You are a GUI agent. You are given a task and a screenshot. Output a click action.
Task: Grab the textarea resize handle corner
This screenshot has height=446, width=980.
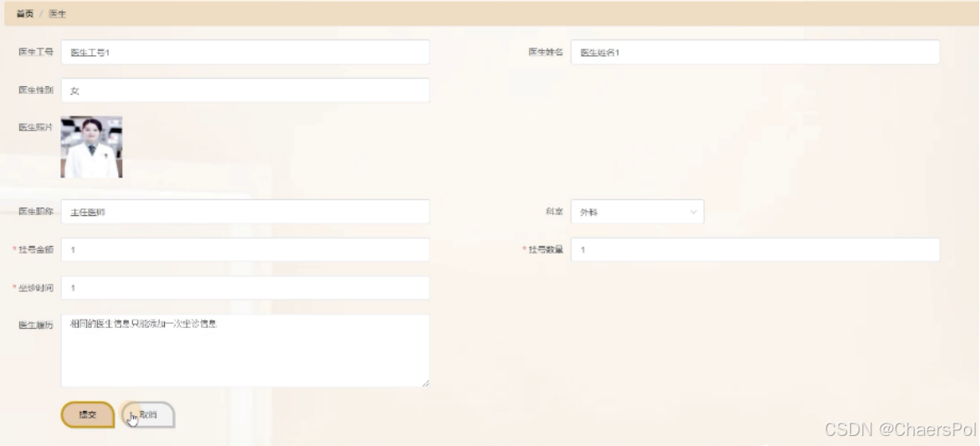pyautogui.click(x=426, y=383)
